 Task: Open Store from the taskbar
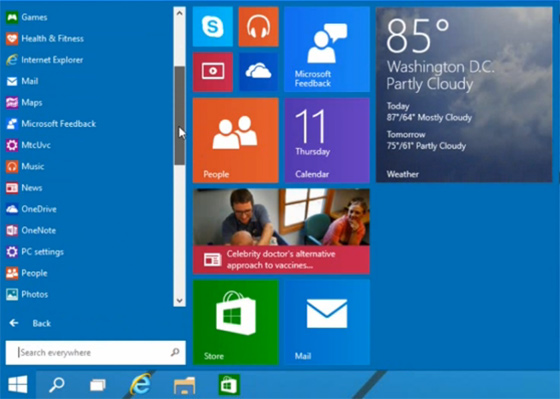[x=229, y=385]
